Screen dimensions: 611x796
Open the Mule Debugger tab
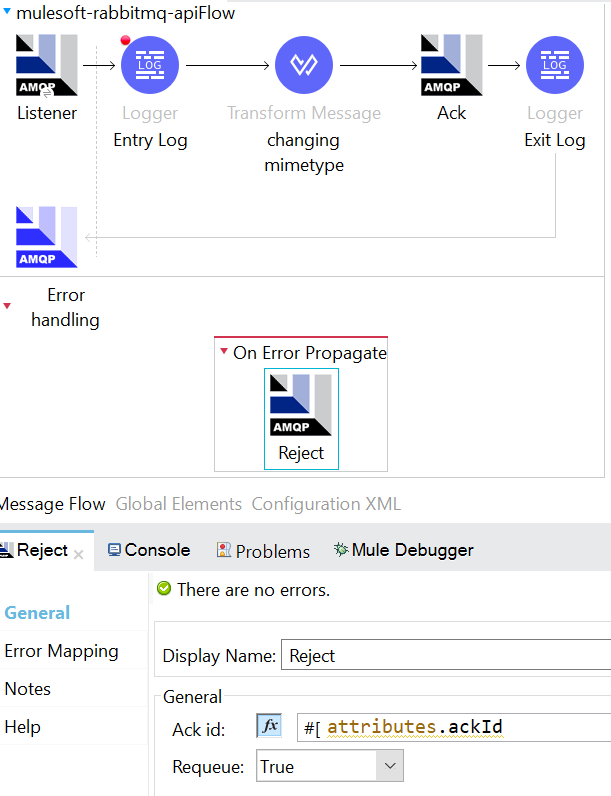pyautogui.click(x=403, y=550)
